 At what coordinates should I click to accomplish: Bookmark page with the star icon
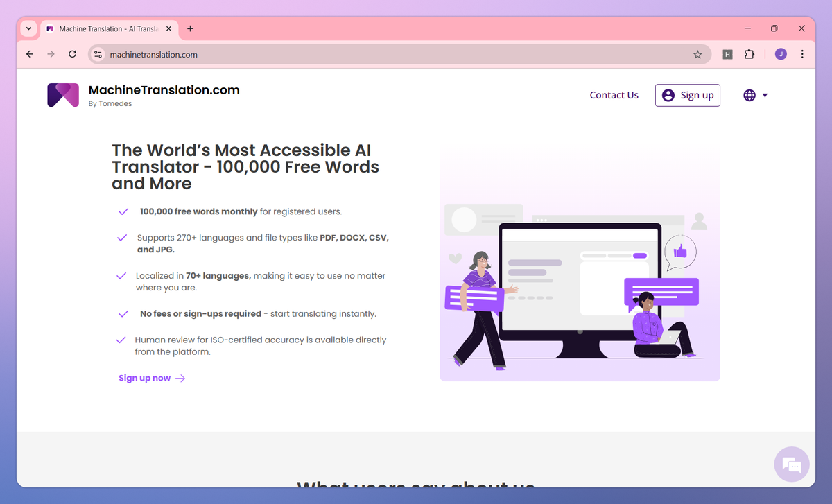(697, 54)
